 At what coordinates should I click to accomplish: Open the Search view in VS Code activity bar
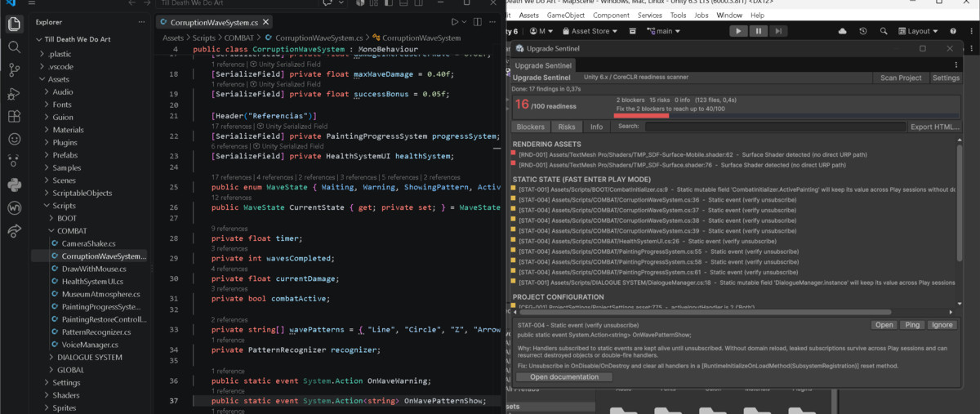[14, 47]
